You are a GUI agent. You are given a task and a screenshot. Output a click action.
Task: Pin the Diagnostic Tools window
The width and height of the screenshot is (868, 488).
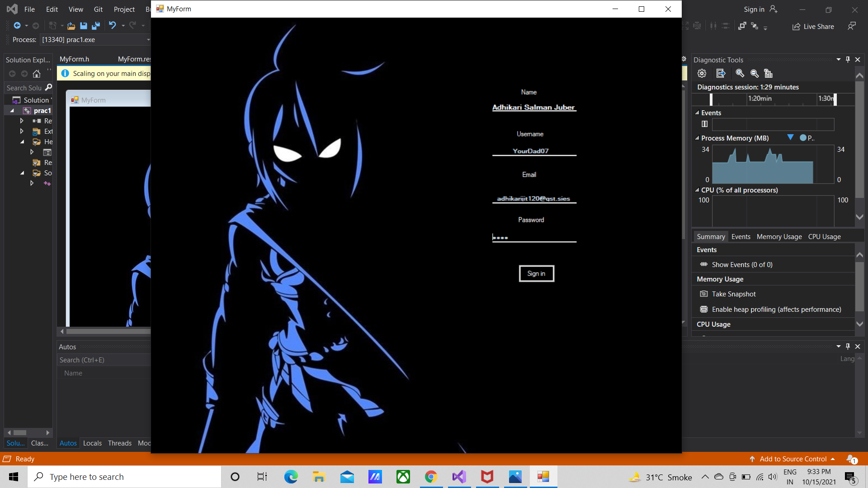[x=848, y=59]
